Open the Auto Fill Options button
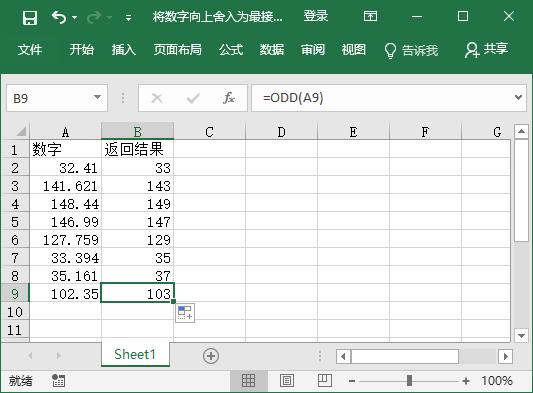The width and height of the screenshot is (533, 393). [x=185, y=312]
